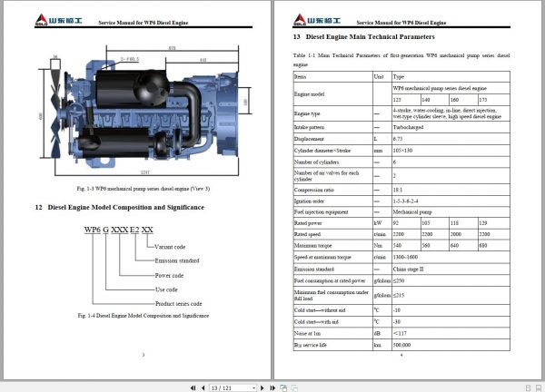Click the '1300-1600' speed value
The height and width of the screenshot is (392, 545).
click(x=405, y=257)
